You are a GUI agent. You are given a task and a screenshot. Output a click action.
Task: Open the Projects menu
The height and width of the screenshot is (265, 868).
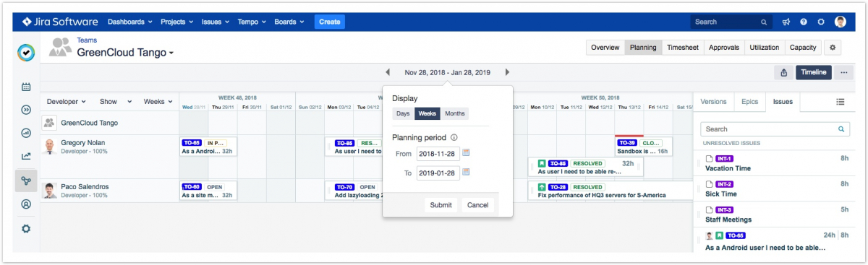coord(176,22)
